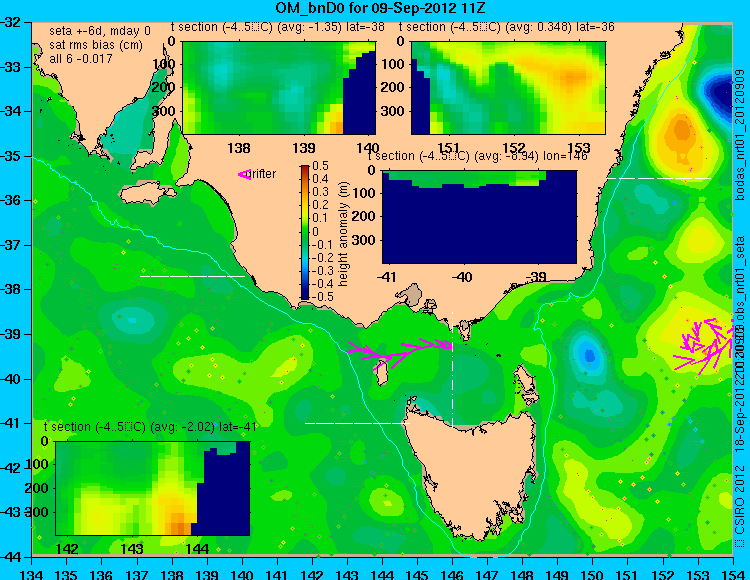Click the 'all 6 -0.017' bias value
This screenshot has height=580, width=750.
click(81, 59)
